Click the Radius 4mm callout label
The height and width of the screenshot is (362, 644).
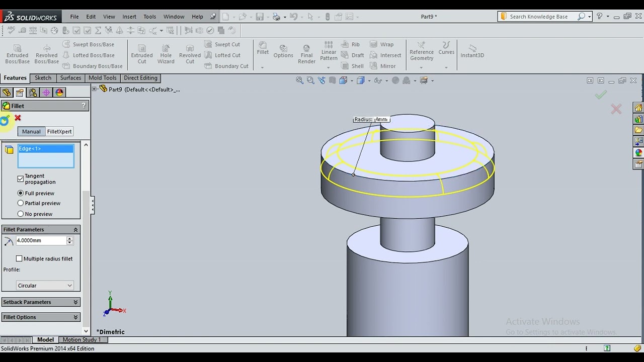tap(371, 119)
